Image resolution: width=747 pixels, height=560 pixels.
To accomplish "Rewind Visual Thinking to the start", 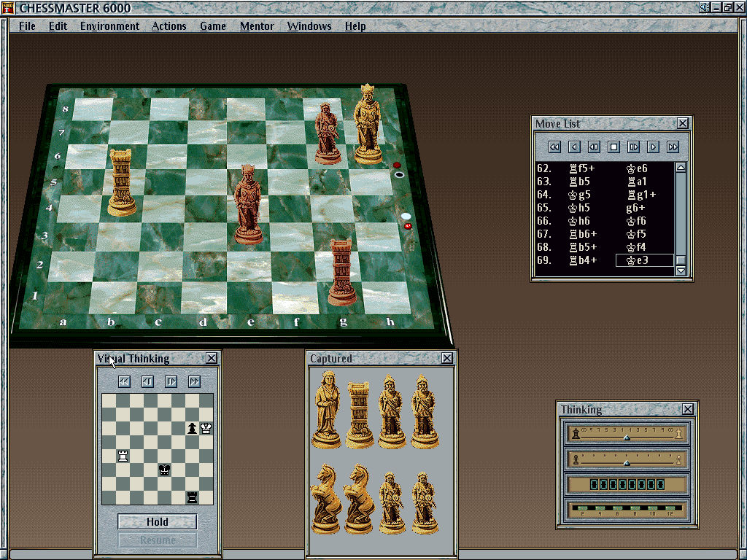I will [x=124, y=381].
